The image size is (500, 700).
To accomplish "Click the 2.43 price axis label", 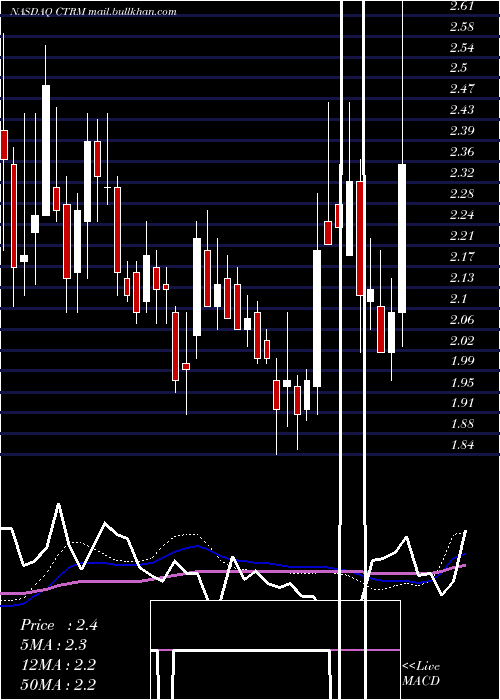I will point(462,110).
